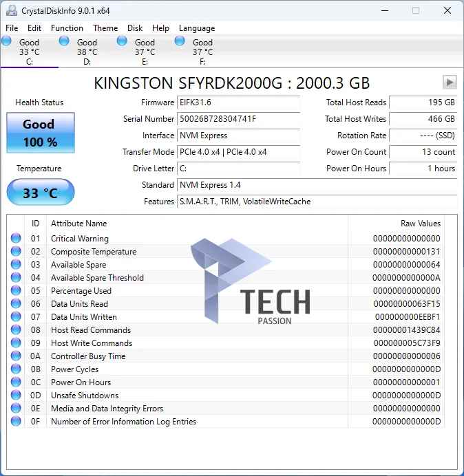Click status orb for Media and Data Integrity Errors
The image size is (464, 476).
(x=16, y=408)
